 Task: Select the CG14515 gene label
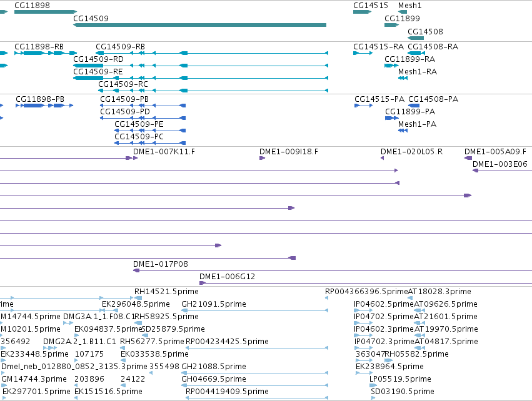point(371,6)
